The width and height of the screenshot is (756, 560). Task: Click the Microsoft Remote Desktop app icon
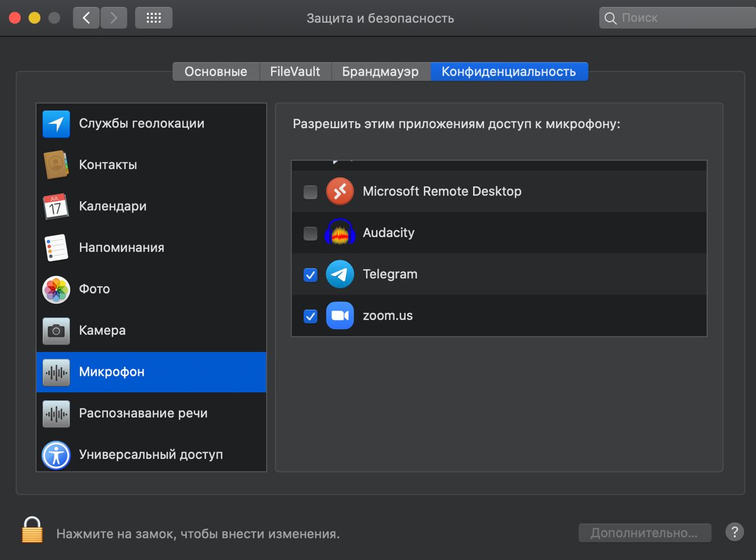tap(340, 191)
